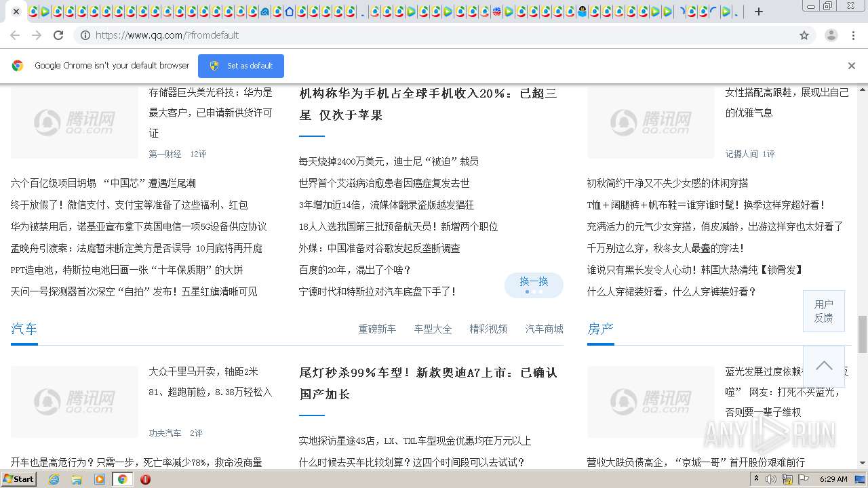Open 充满活力的元气少女穿搭 article

click(x=715, y=226)
